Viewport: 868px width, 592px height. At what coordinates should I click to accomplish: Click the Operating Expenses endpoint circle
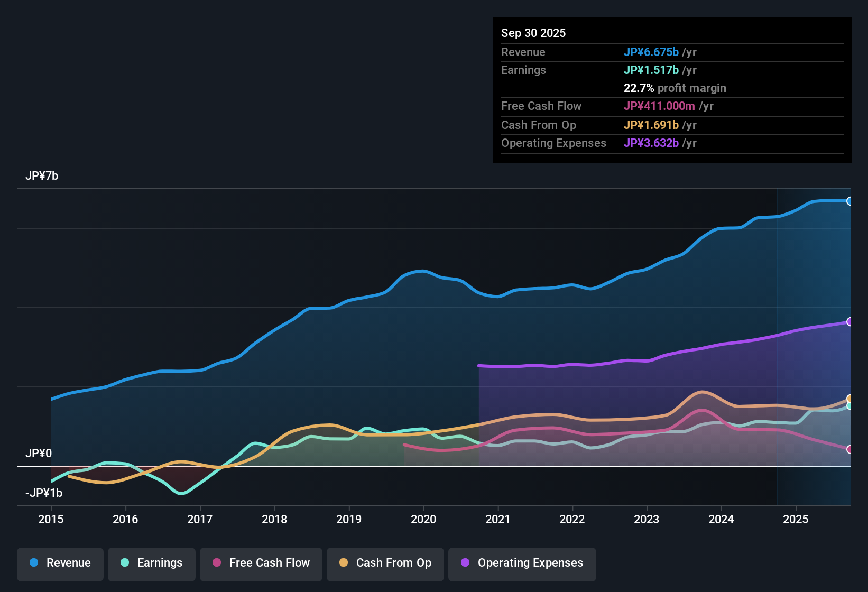[x=850, y=321]
